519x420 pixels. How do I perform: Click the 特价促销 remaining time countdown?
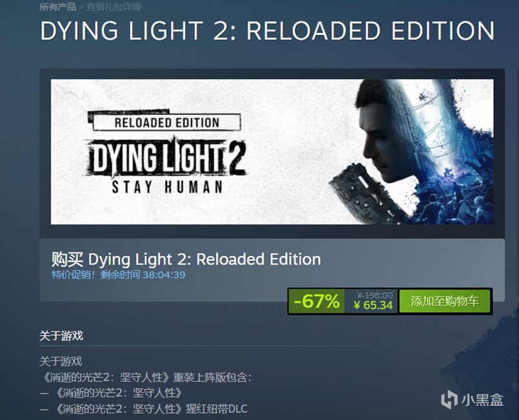118,275
